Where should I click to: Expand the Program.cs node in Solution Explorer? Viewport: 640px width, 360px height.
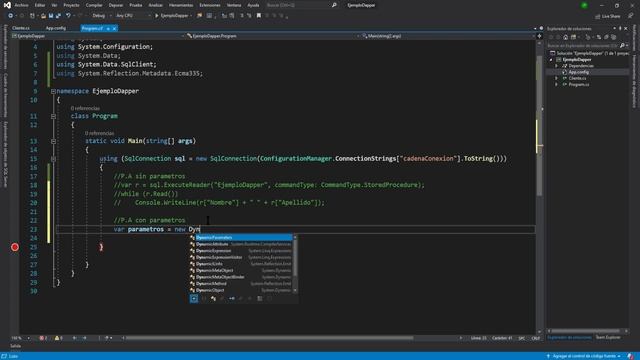coord(556,84)
